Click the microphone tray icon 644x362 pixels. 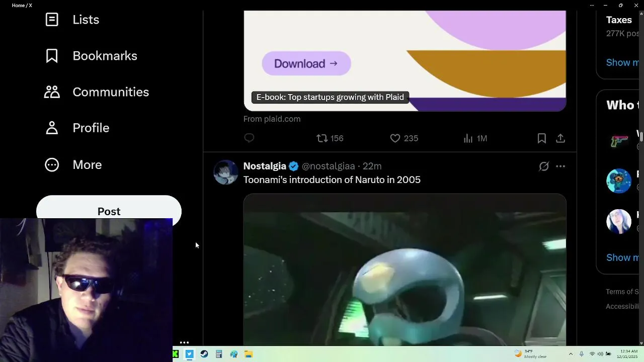582,354
